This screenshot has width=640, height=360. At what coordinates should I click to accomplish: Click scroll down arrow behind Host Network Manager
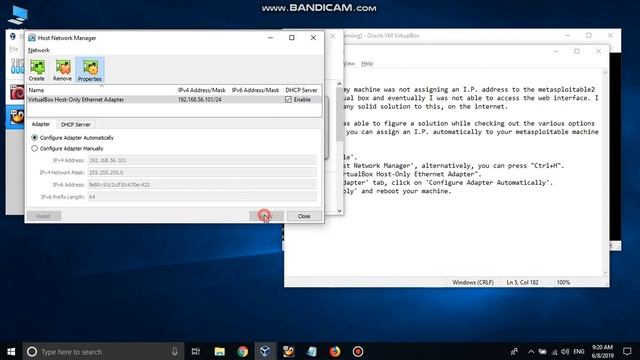click(340, 211)
